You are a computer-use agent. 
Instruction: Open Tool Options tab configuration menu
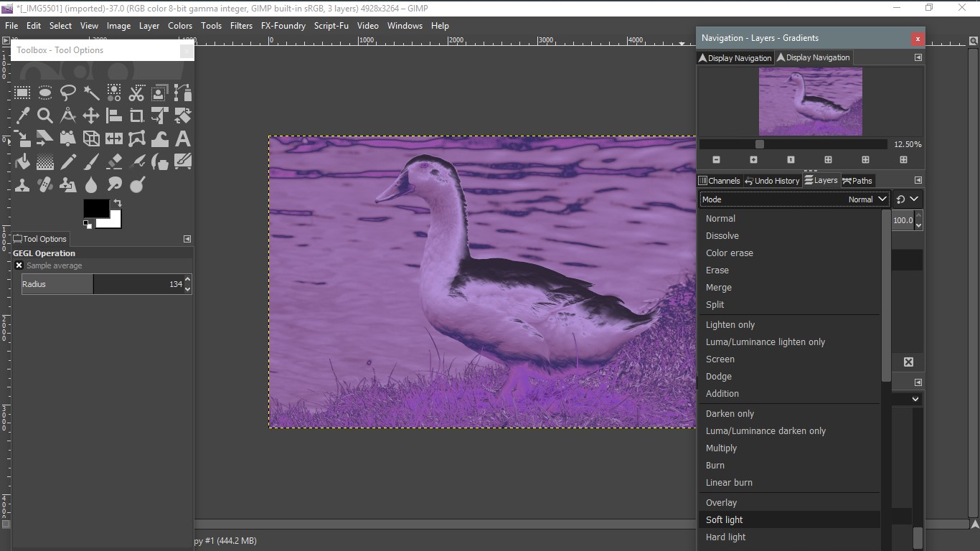point(187,239)
